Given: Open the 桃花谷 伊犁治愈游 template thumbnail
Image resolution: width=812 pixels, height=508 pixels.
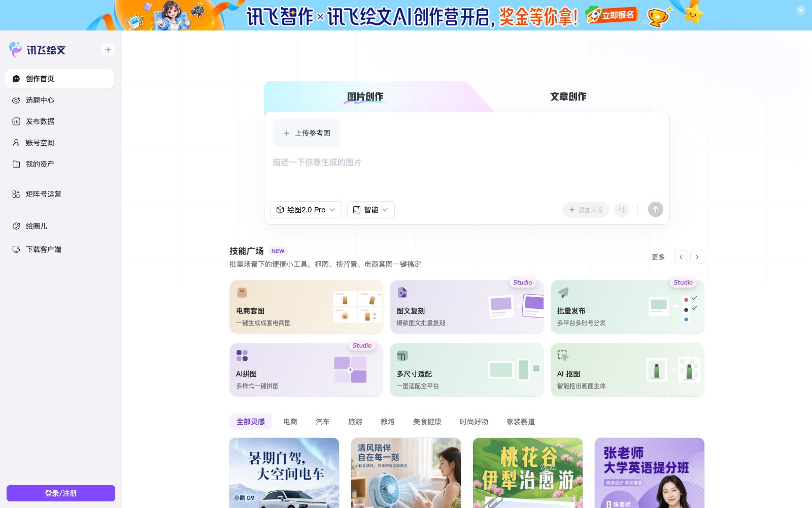Looking at the screenshot, I should (x=528, y=473).
